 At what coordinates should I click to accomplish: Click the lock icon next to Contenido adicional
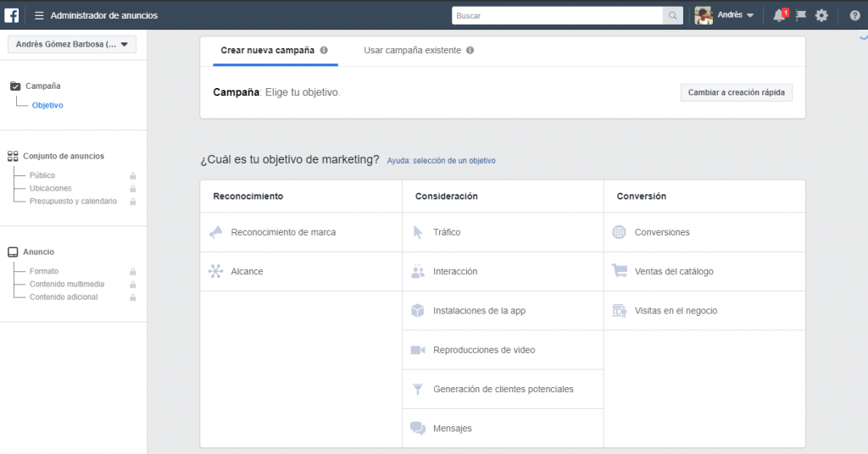(133, 297)
